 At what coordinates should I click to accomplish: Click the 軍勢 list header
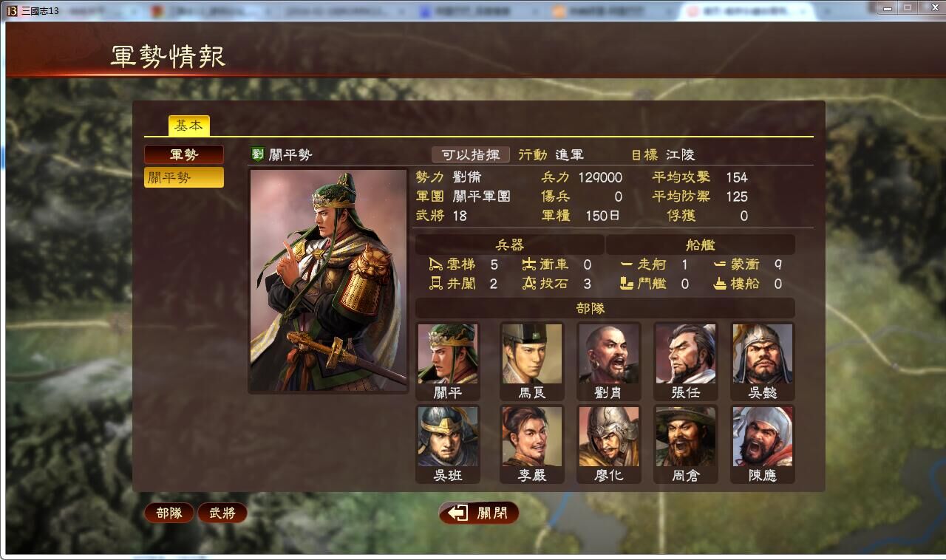183,154
